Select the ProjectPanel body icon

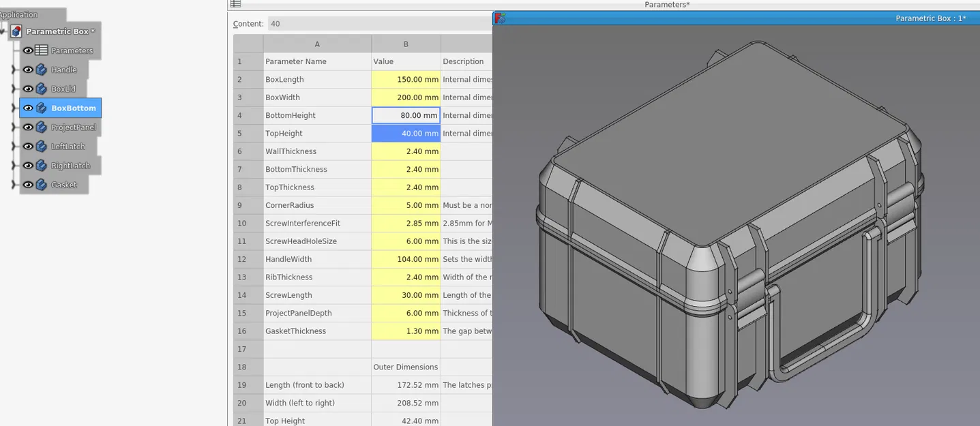point(41,127)
